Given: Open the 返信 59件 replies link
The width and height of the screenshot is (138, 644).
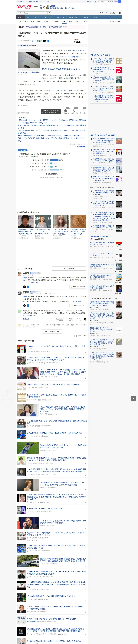Looking at the screenshot, I should coord(26,319).
